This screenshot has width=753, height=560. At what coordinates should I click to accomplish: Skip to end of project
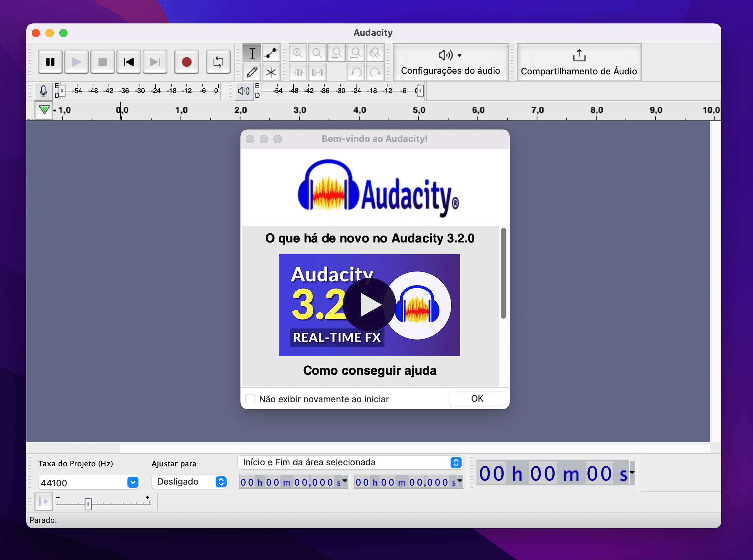click(x=155, y=62)
